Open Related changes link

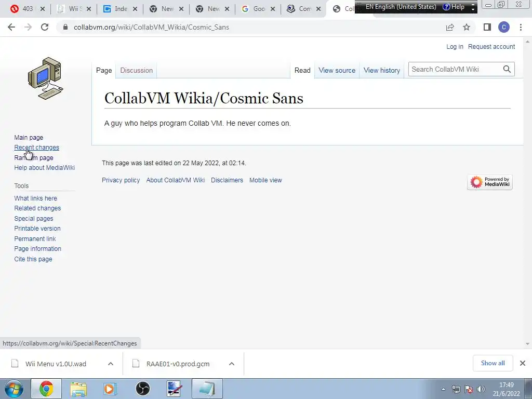[37, 208]
